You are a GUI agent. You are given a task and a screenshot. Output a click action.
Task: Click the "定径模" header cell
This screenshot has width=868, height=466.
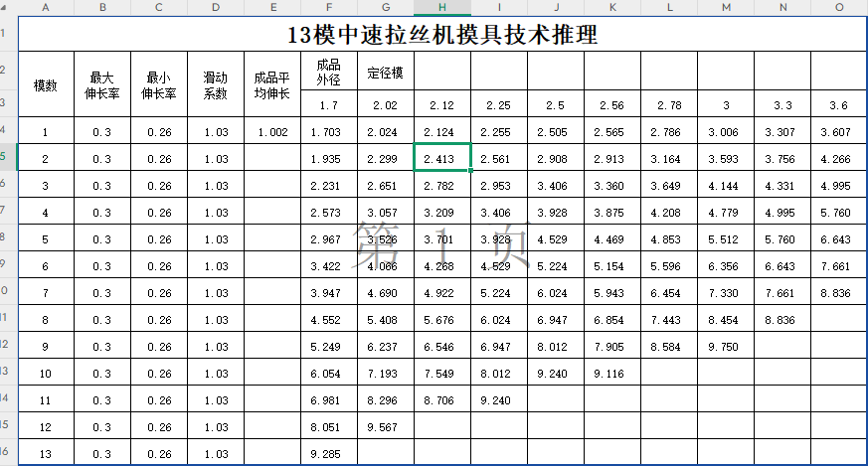[x=385, y=73]
